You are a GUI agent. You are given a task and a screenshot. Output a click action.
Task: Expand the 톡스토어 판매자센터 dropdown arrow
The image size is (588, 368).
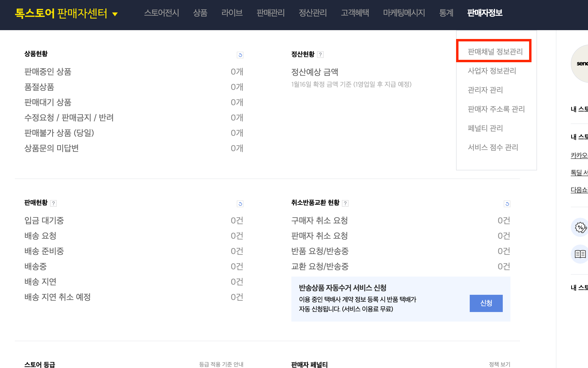point(115,14)
